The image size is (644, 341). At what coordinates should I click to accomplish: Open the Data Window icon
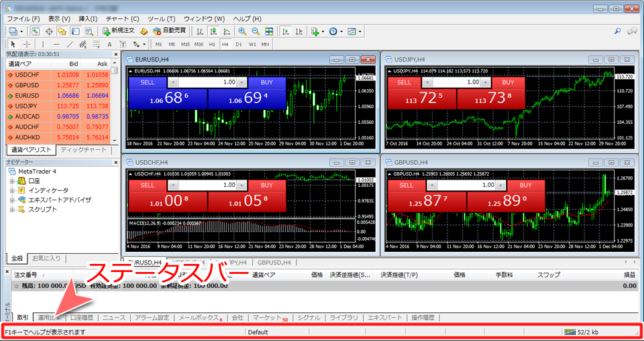49,31
